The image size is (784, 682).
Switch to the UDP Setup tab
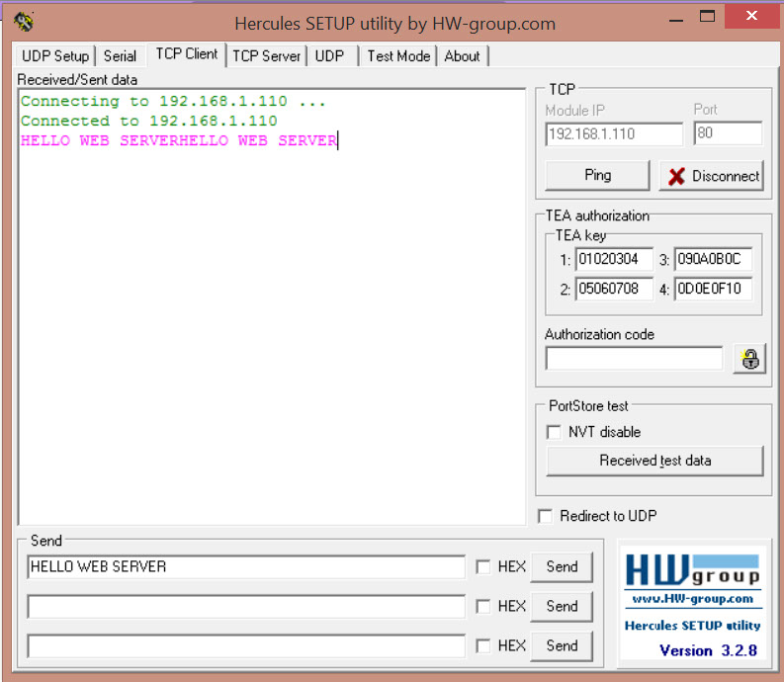(55, 55)
